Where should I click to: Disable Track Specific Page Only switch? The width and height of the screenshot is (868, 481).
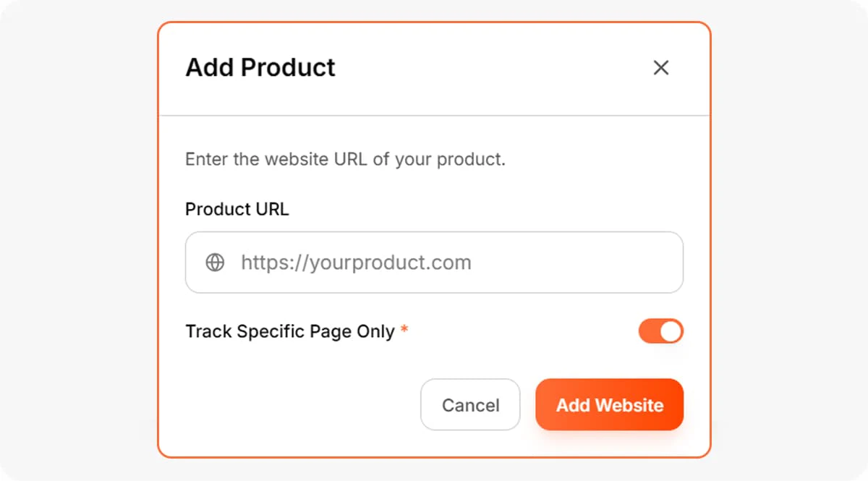click(x=660, y=331)
